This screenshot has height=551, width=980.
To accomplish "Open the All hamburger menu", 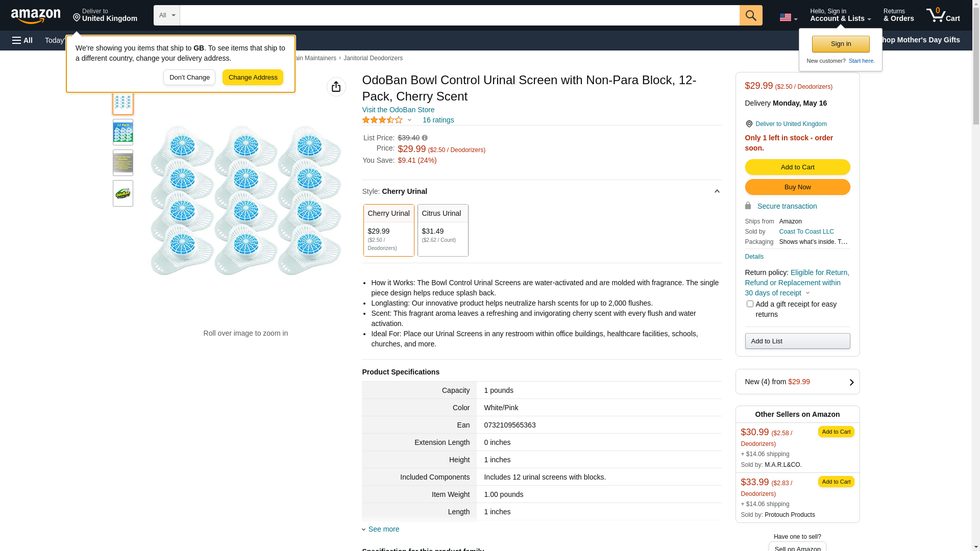I will 22,40.
